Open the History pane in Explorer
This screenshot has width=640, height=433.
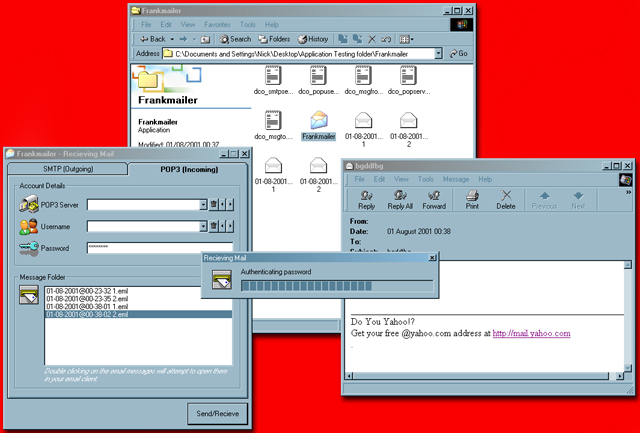pos(313,39)
